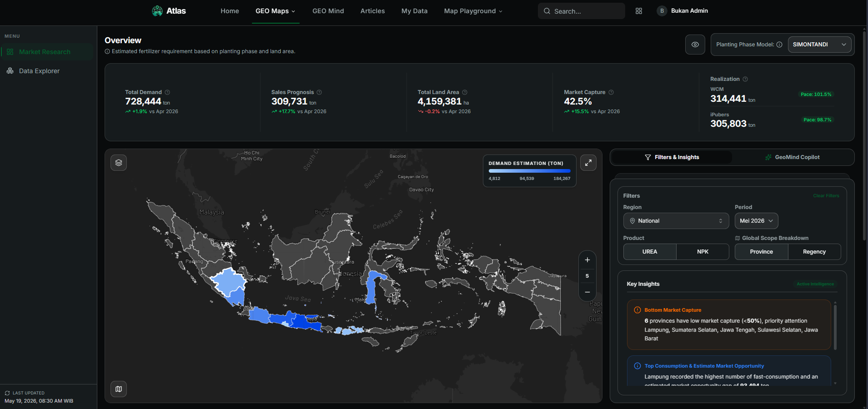The width and height of the screenshot is (868, 409).
Task: Zoom in on the map
Action: [587, 260]
